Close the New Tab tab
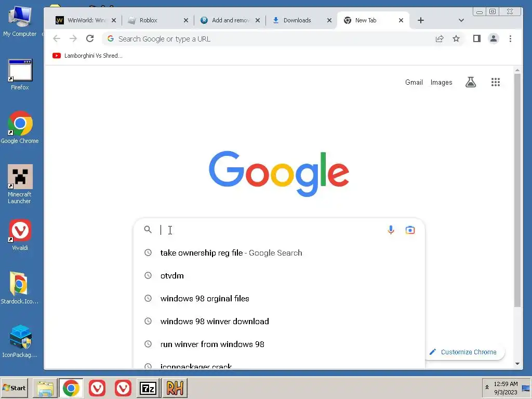 (x=401, y=20)
